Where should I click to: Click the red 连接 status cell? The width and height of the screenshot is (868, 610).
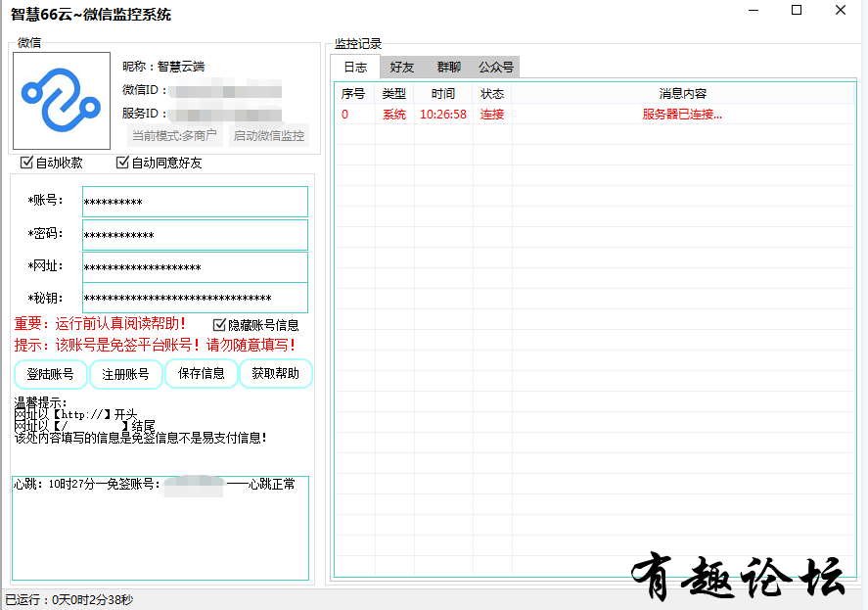[x=492, y=115]
